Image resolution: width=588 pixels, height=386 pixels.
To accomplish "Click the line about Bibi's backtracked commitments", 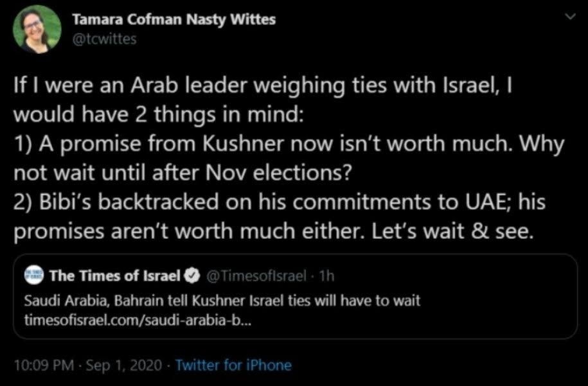I will [280, 202].
